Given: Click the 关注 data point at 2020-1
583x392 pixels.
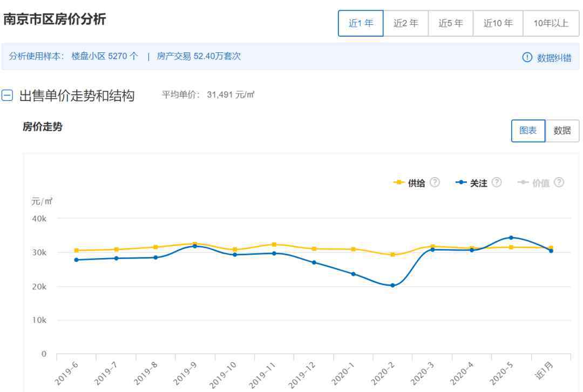Looking at the screenshot, I should point(353,274).
